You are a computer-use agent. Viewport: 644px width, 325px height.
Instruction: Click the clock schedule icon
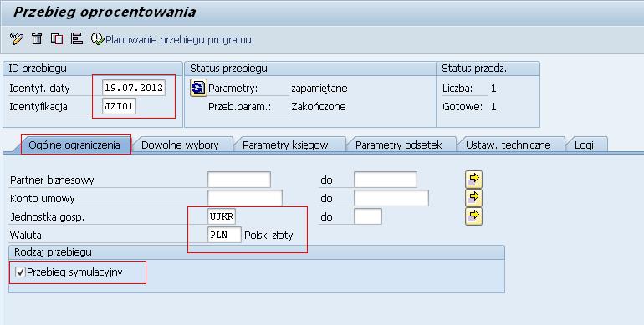pos(97,39)
